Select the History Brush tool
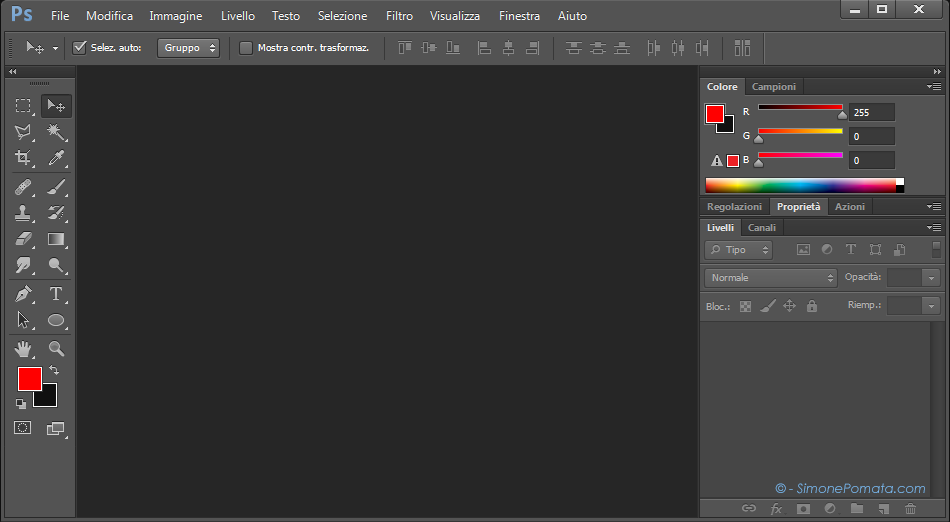This screenshot has width=950, height=522. 56,213
